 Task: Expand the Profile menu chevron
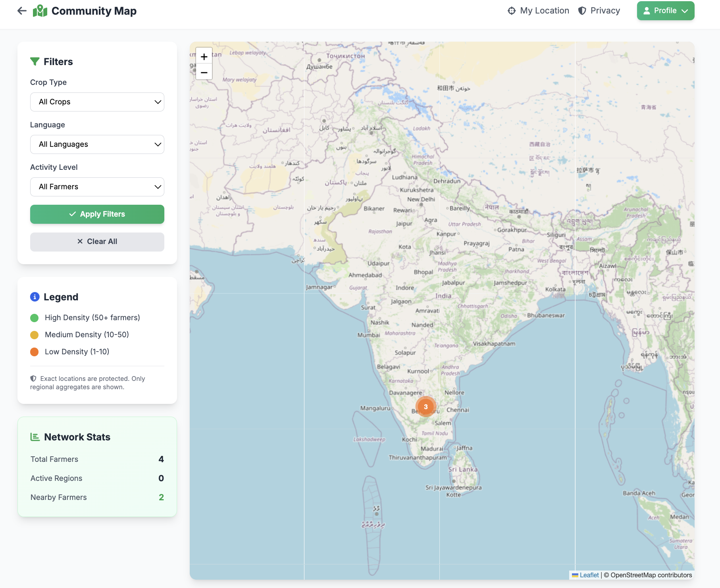pos(685,11)
